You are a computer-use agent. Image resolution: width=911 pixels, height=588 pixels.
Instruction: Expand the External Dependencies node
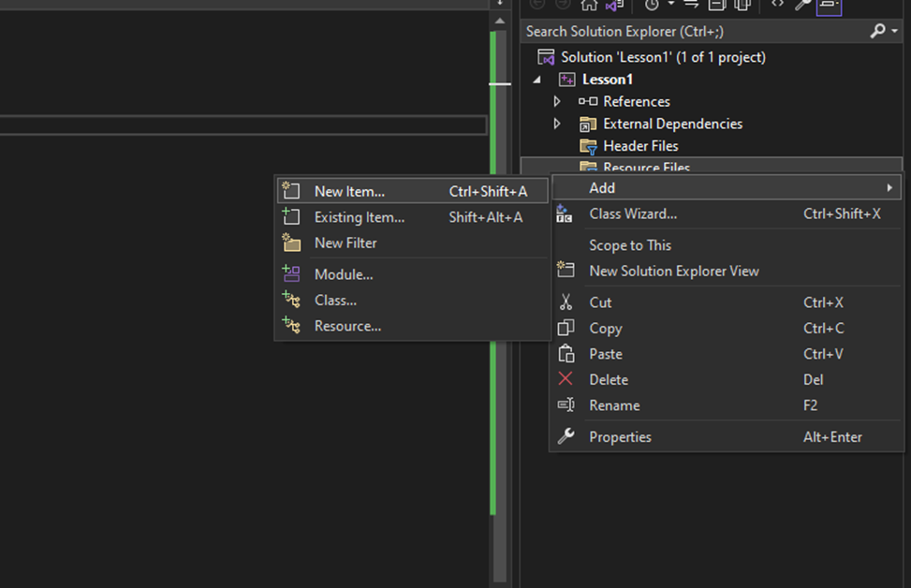(558, 124)
